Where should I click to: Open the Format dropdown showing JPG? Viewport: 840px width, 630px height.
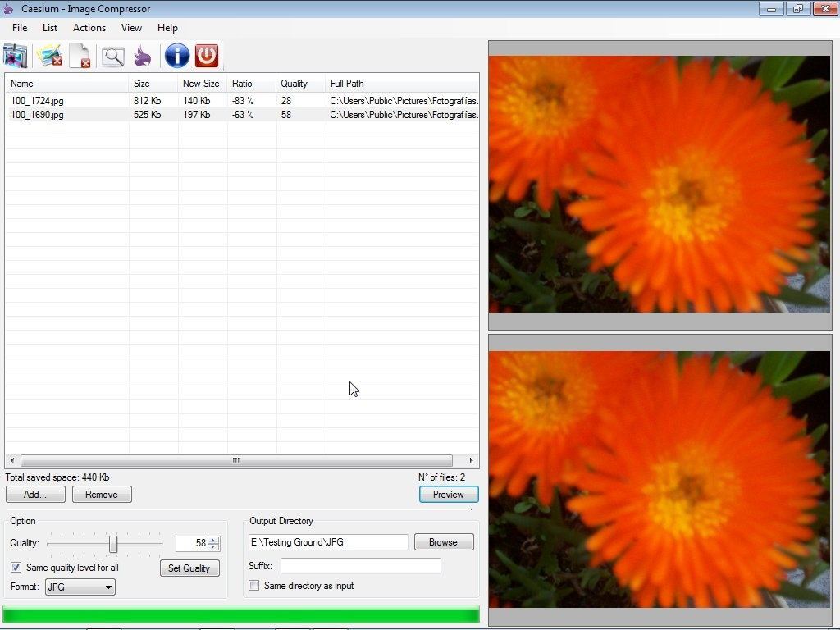tap(79, 587)
